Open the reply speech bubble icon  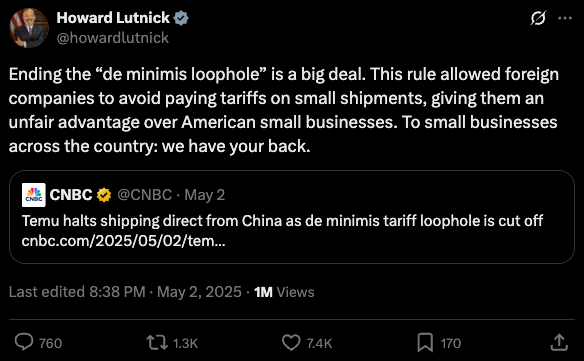pos(24,342)
